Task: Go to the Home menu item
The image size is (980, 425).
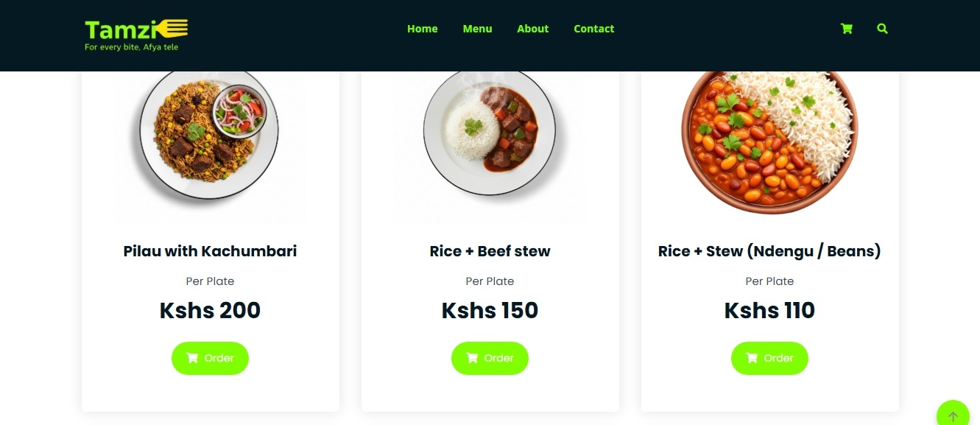Action: [x=422, y=29]
